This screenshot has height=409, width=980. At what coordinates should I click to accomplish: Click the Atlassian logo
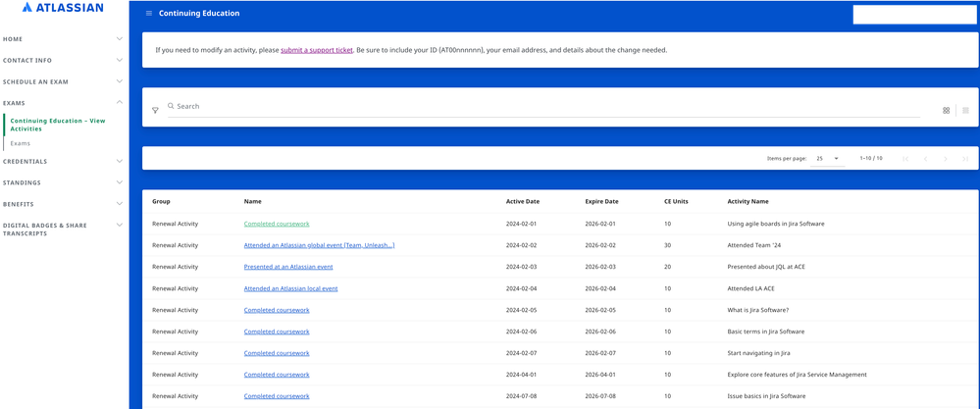tap(63, 8)
